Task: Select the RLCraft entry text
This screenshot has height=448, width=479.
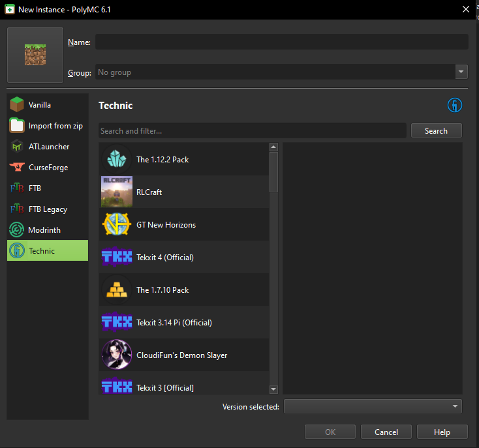Action: [x=149, y=192]
